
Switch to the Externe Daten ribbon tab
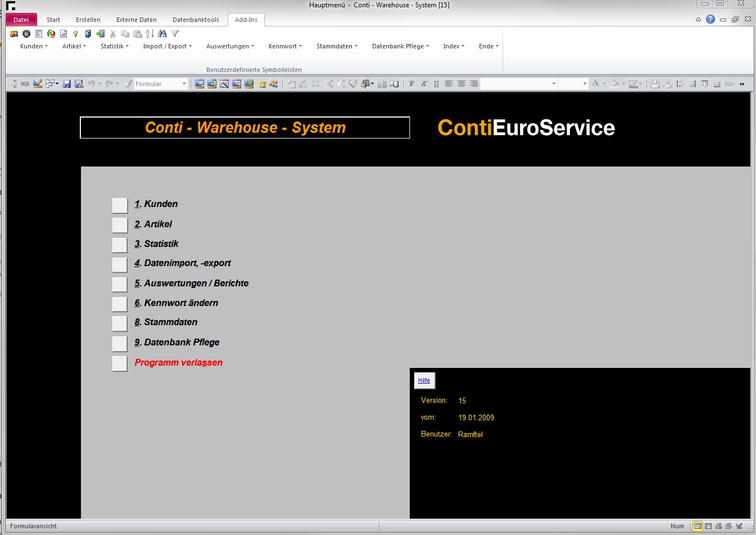tap(137, 20)
